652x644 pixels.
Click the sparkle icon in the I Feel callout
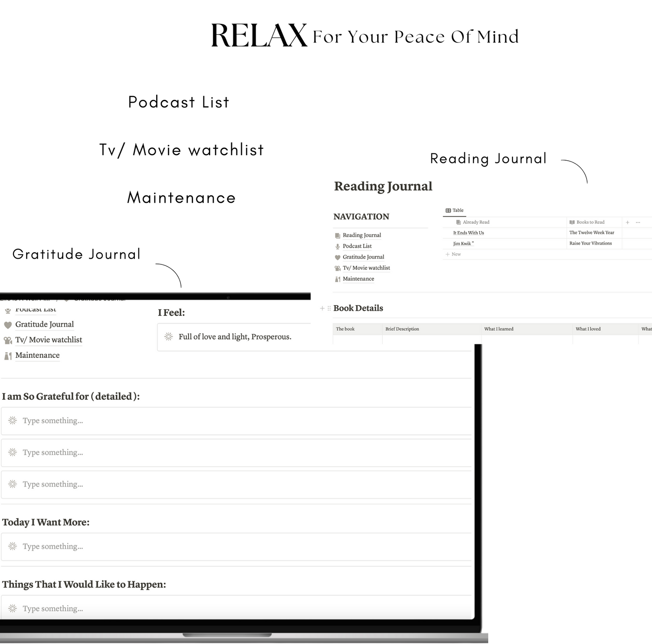pos(168,337)
